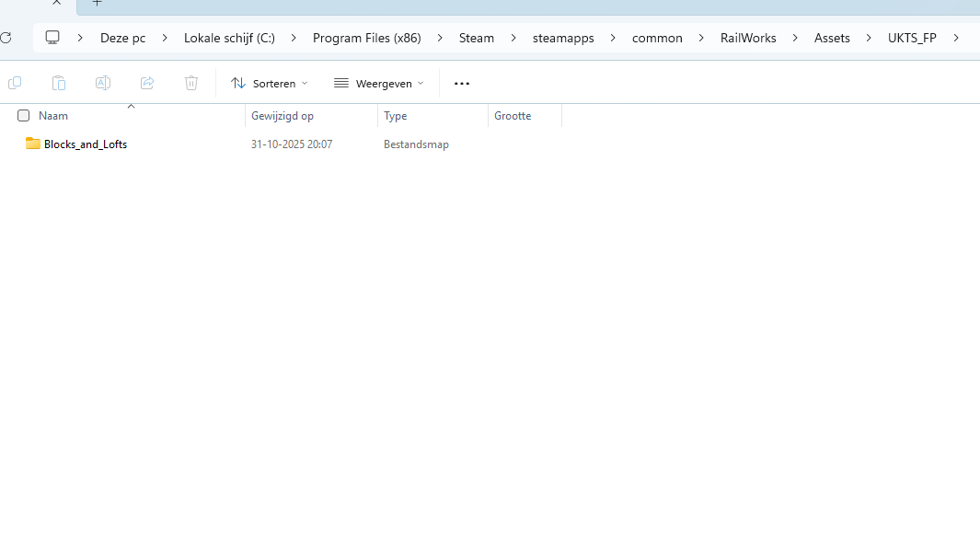Expand the chevron after UKTS_FP in the path
This screenshot has height=553, width=980.
(957, 38)
